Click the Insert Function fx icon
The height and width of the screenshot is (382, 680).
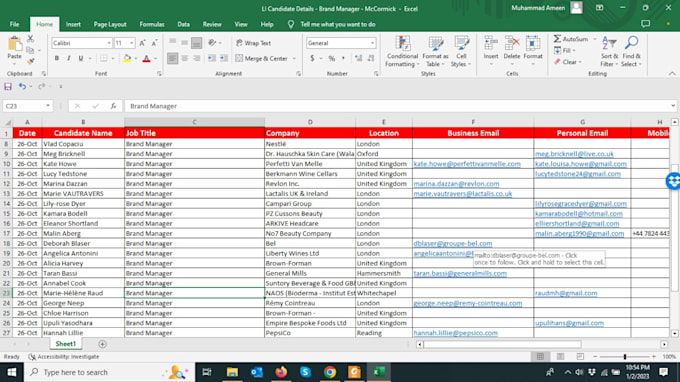point(113,106)
